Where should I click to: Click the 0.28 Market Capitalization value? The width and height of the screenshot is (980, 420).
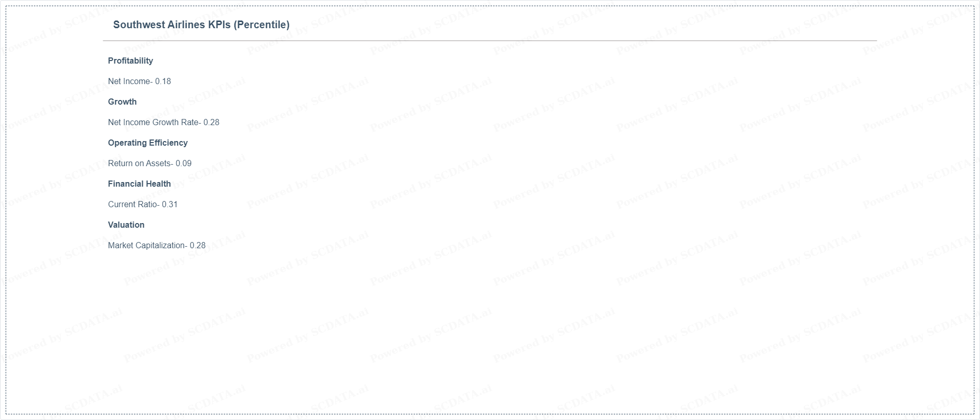point(198,245)
